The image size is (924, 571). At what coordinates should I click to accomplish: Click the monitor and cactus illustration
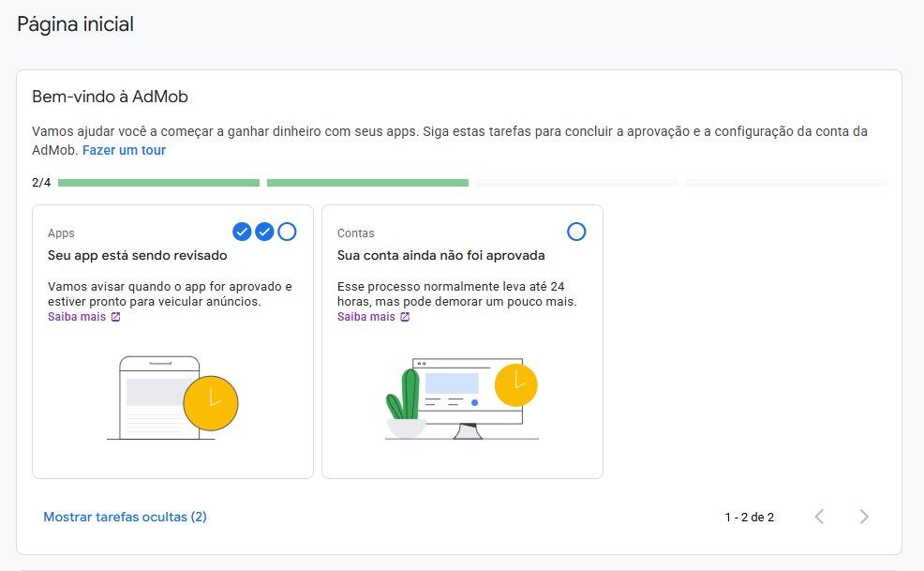click(462, 398)
